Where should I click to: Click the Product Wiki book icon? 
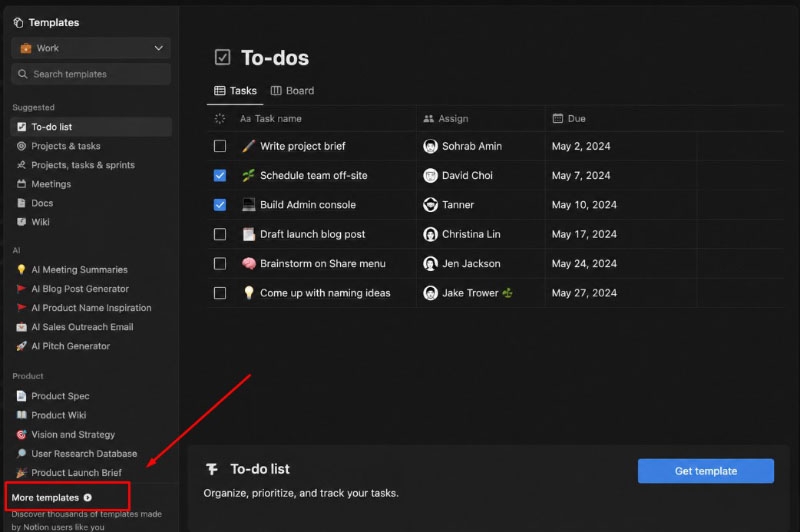(21, 415)
